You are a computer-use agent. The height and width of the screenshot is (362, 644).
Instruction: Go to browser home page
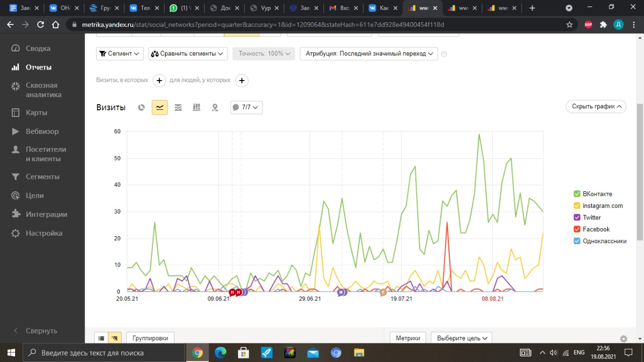click(56, 25)
